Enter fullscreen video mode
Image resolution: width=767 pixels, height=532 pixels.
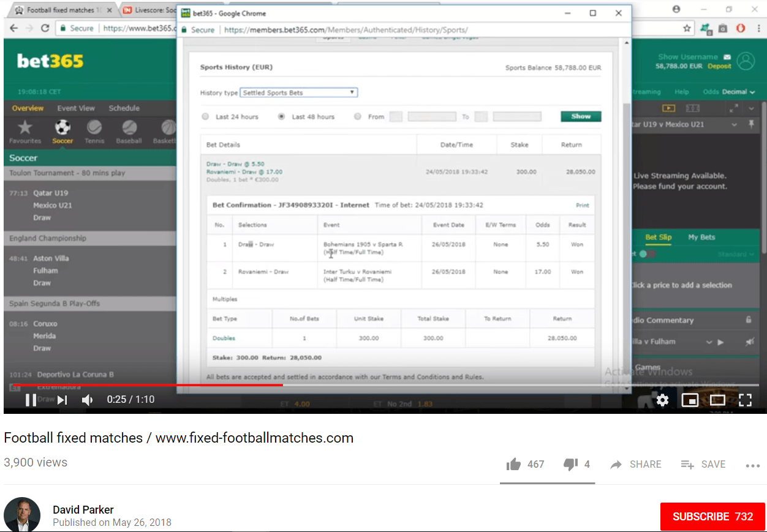pos(745,400)
